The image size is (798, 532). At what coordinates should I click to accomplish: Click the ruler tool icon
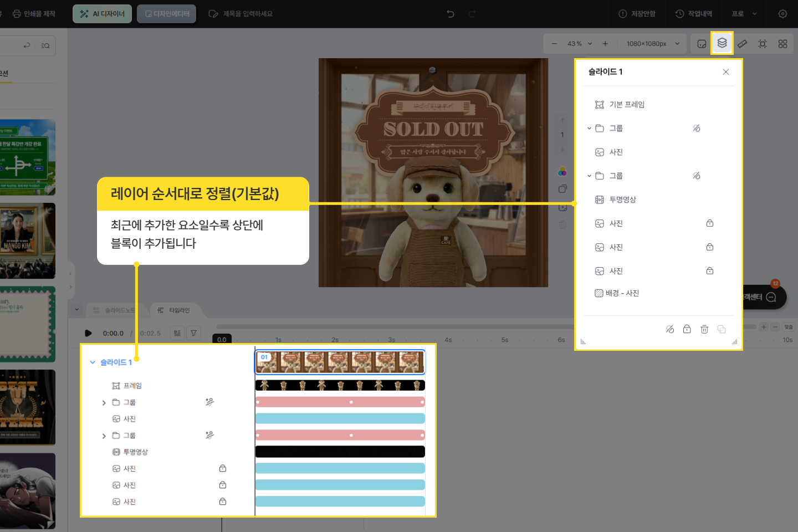point(742,44)
